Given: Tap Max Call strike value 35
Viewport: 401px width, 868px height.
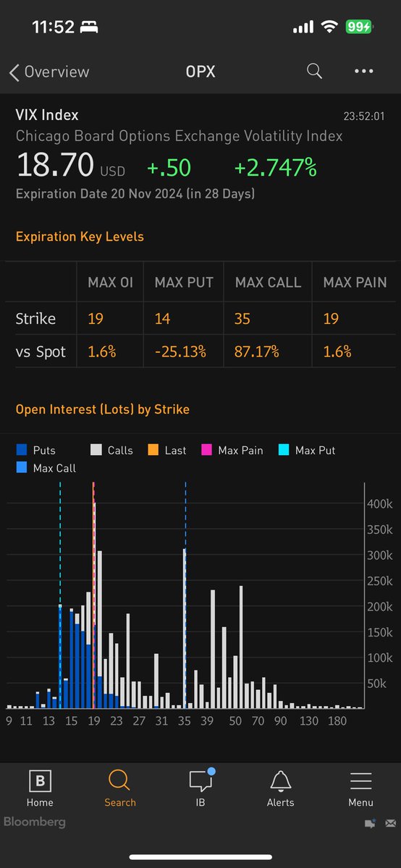Looking at the screenshot, I should tap(243, 318).
